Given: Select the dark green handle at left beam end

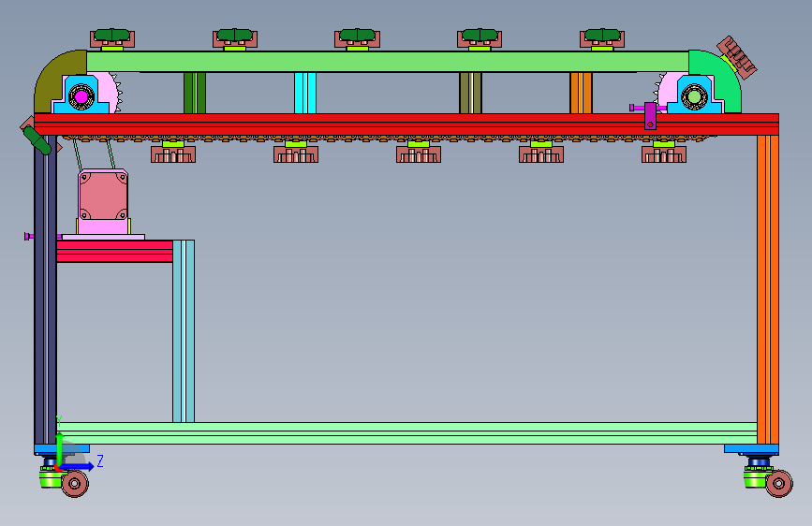Looking at the screenshot, I should 37,141.
